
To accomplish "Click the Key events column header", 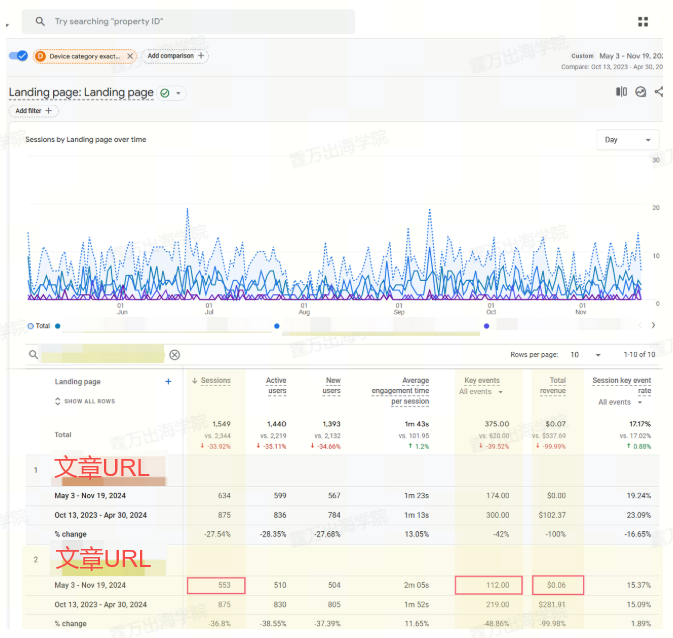I will click(482, 381).
